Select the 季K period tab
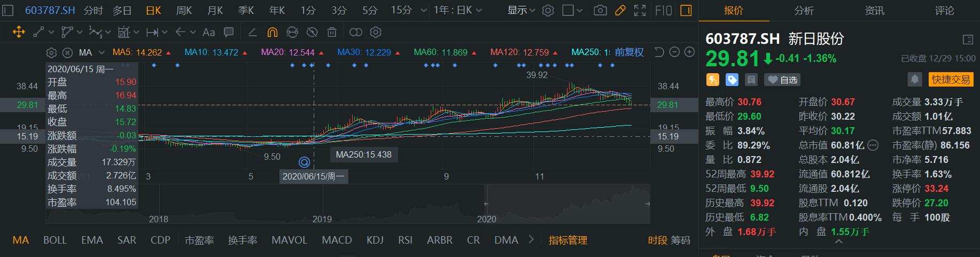Screen dimensions: 980x257 pyautogui.click(x=246, y=10)
